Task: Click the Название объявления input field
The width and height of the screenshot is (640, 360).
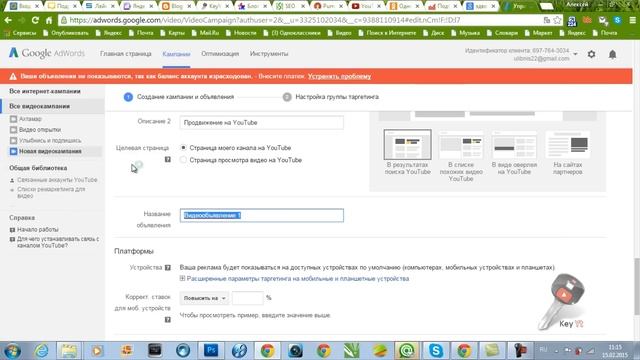Action: coord(262,216)
